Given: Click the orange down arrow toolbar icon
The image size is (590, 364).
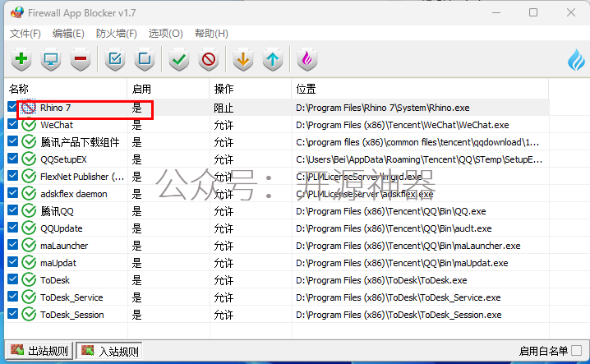Looking at the screenshot, I should pyautogui.click(x=243, y=59).
